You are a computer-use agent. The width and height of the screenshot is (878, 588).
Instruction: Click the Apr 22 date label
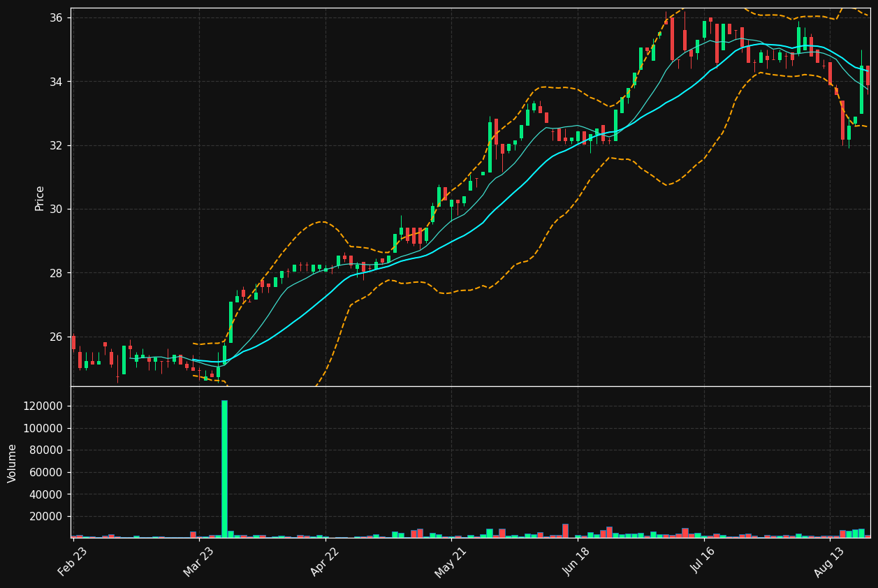point(325,561)
